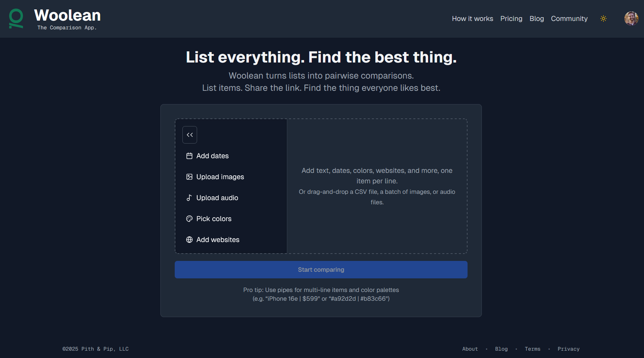Click the '©2025 Pith & Pip, LLC' text
This screenshot has height=358, width=644.
(95, 349)
